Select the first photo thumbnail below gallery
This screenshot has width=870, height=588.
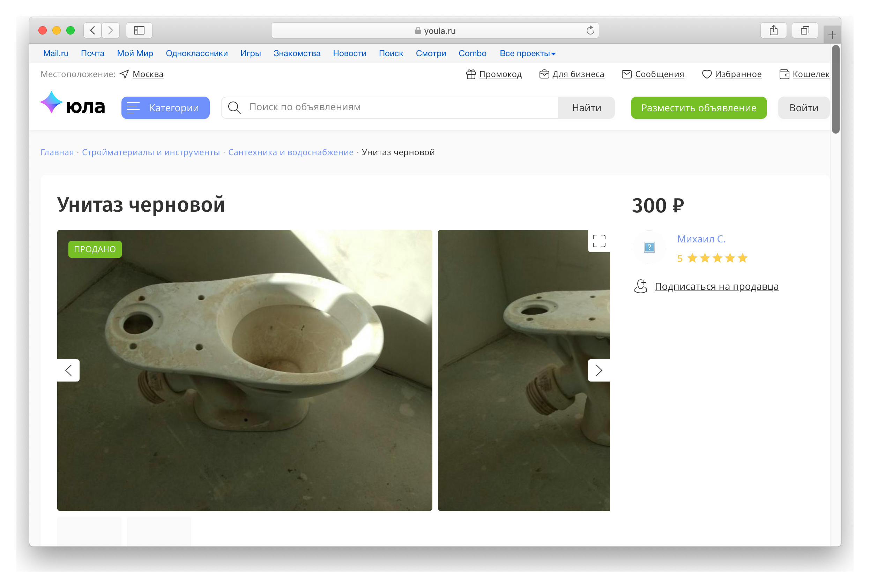point(89,531)
